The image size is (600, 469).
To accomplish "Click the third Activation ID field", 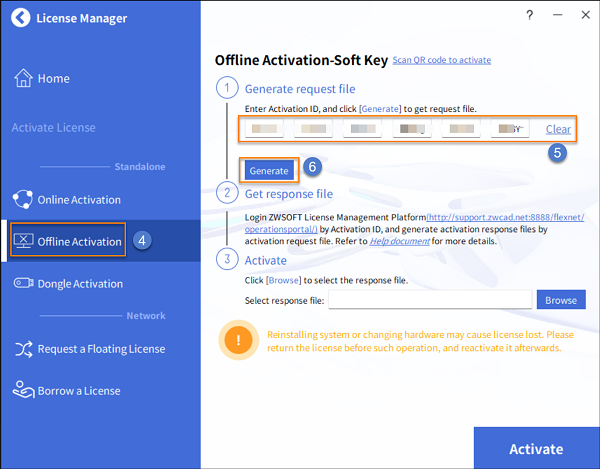I will click(x=363, y=129).
